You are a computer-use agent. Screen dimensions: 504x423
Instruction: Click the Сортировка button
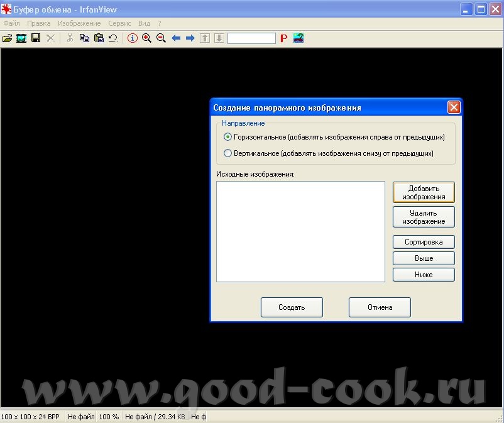pyautogui.click(x=424, y=242)
